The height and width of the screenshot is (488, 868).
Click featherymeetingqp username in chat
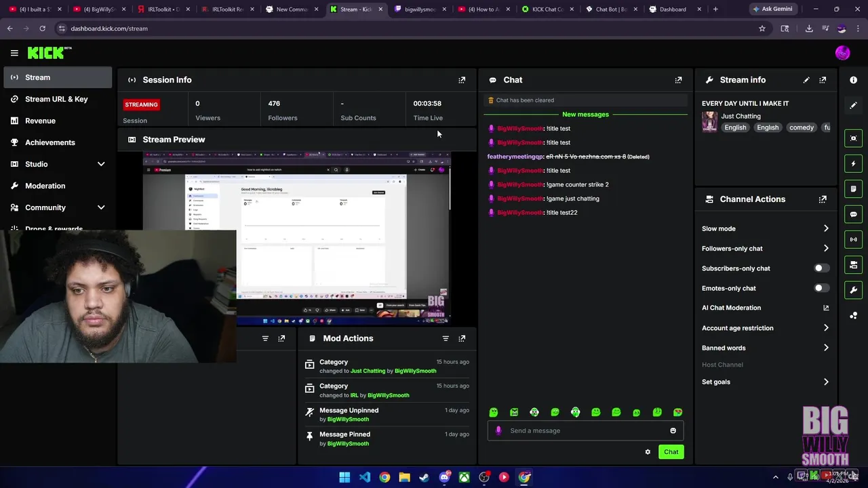515,157
